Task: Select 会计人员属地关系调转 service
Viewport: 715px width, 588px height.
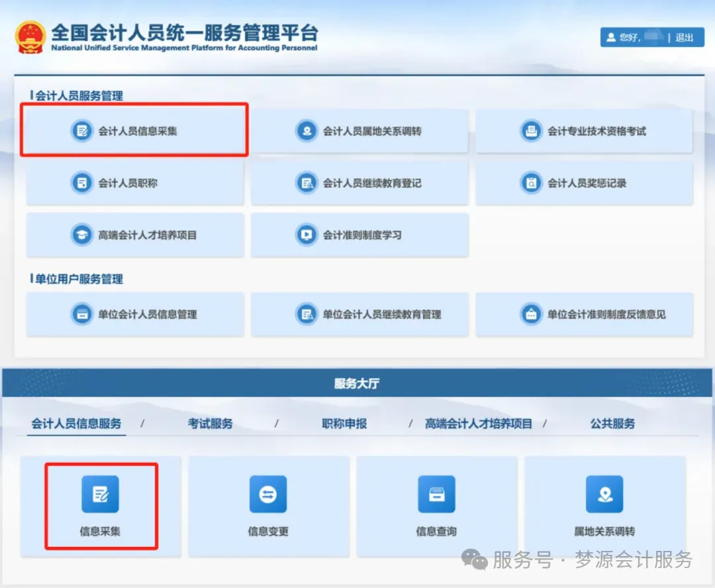Action: [x=359, y=130]
